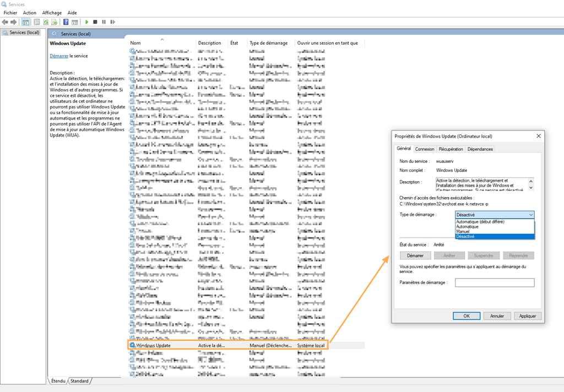Select the Windows Update service row name

click(x=153, y=345)
